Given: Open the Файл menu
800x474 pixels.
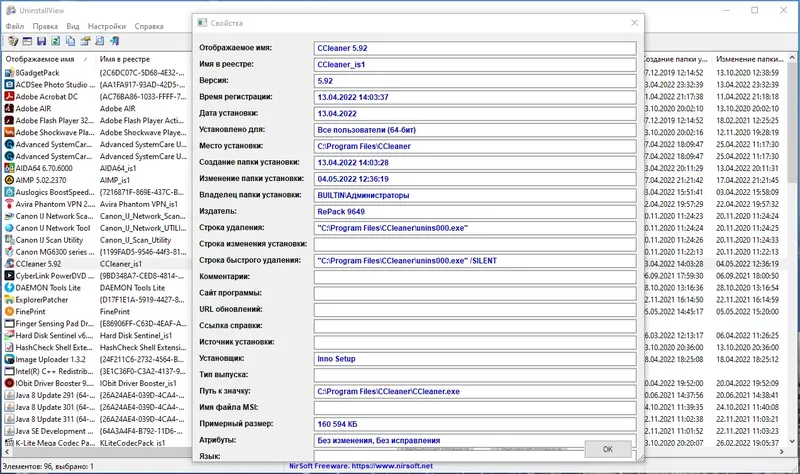Looking at the screenshot, I should (15, 26).
